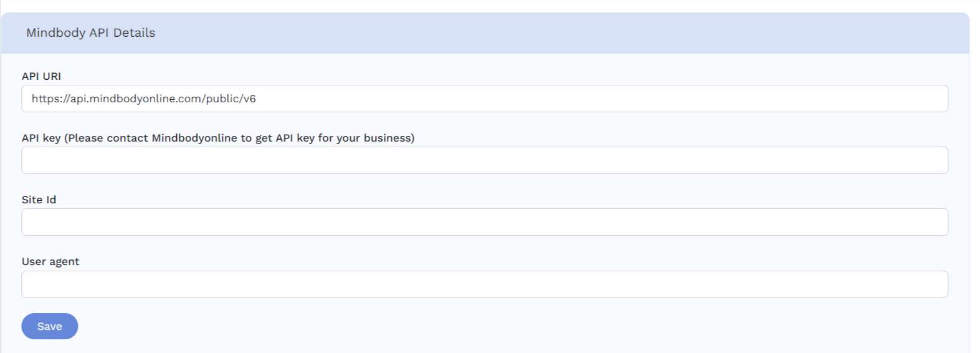Viewport: 980px width, 353px height.
Task: Select the field for your business API key
Action: coord(484,160)
